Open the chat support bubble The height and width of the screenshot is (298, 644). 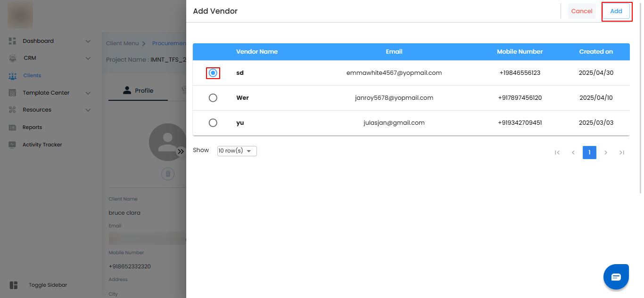click(616, 277)
